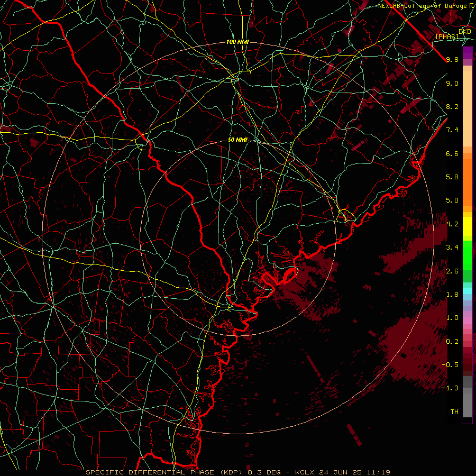
Task: Click the cyan segment of color bar
Action: pyautogui.click(x=467, y=291)
